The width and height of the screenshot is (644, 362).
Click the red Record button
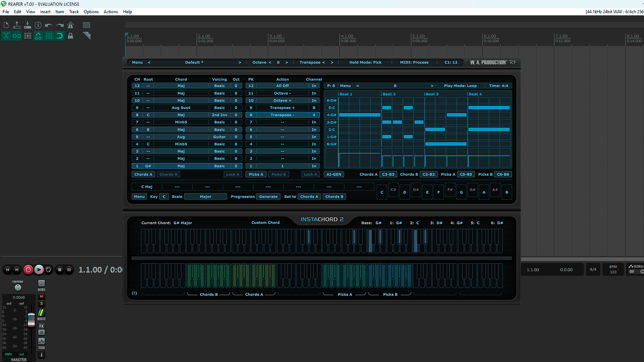coord(28,270)
